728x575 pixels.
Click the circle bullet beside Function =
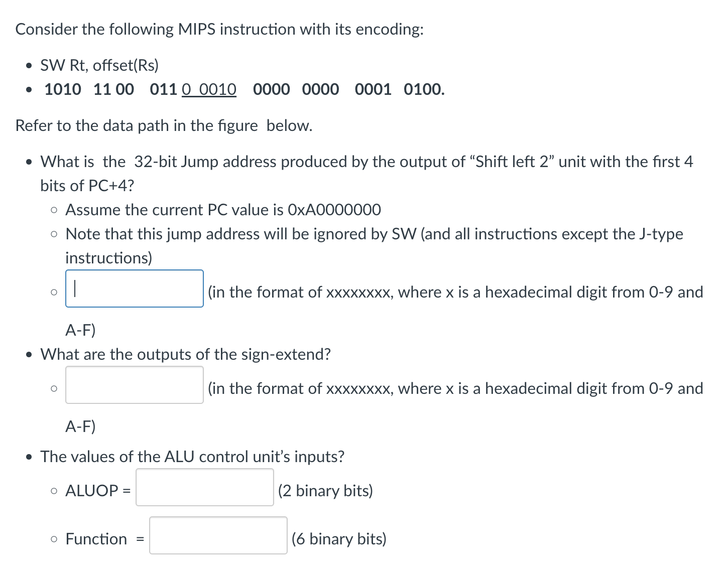click(x=54, y=538)
